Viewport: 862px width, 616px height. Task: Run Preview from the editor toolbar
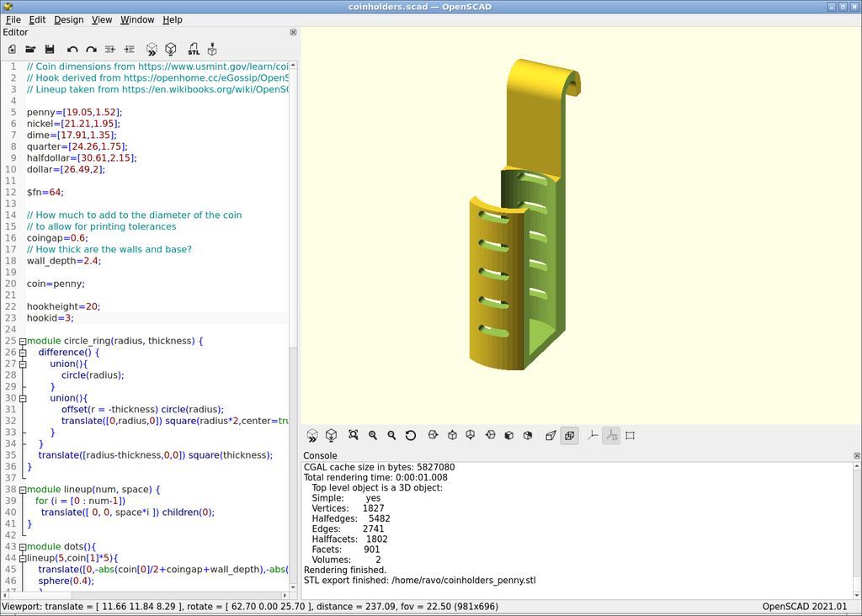click(x=152, y=50)
